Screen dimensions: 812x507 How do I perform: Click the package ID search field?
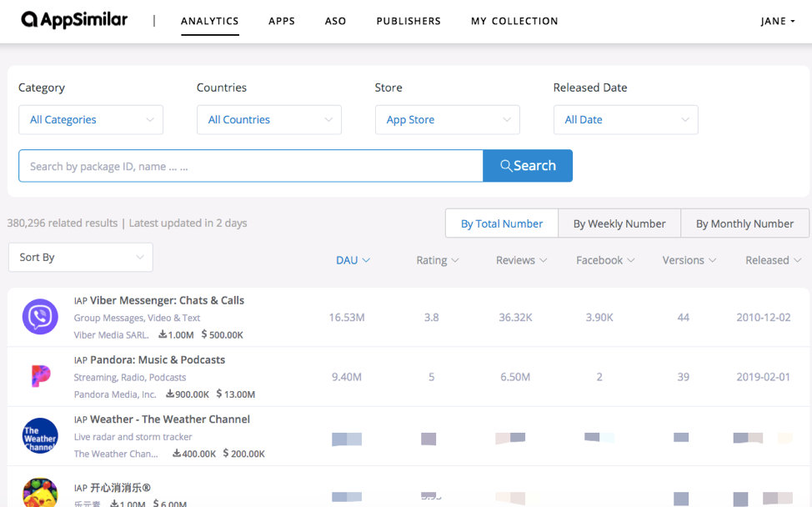point(250,166)
